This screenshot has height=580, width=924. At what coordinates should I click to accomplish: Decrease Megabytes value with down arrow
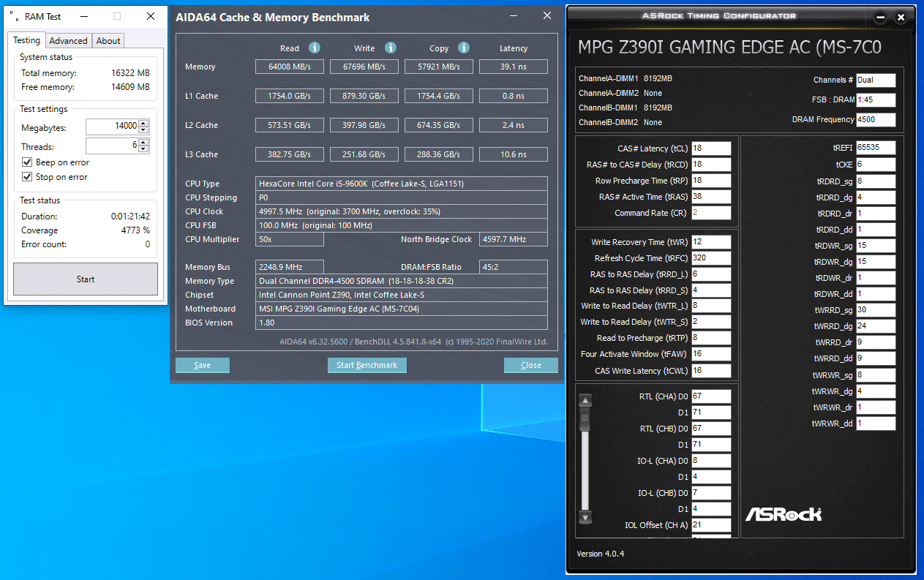tap(143, 129)
